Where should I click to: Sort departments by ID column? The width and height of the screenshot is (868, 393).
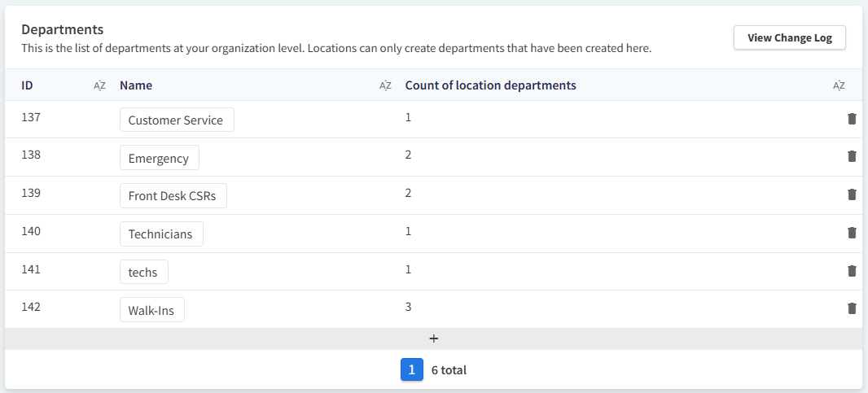pyautogui.click(x=99, y=85)
